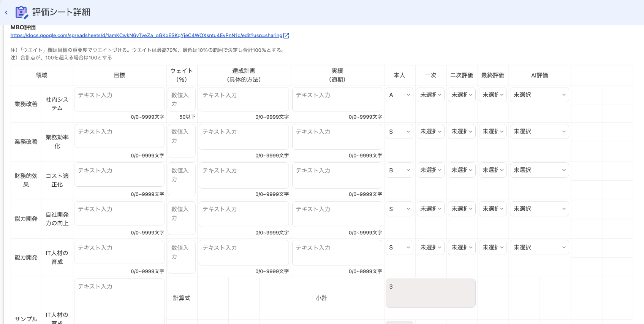
Task: Focus 実績 text field in 能力開発 IT人材の育成 row
Action: click(x=337, y=253)
